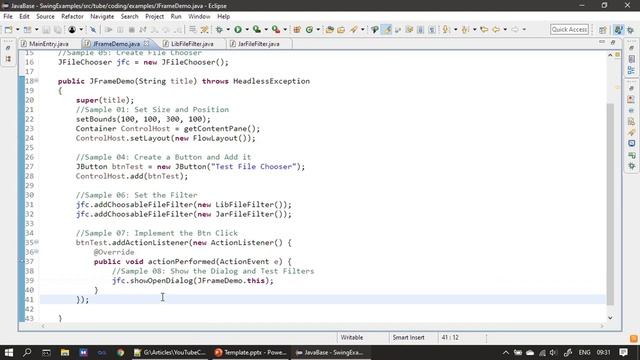Image resolution: width=640 pixels, height=360 pixels.
Task: Click the New file toolbar icon
Action: [8, 29]
